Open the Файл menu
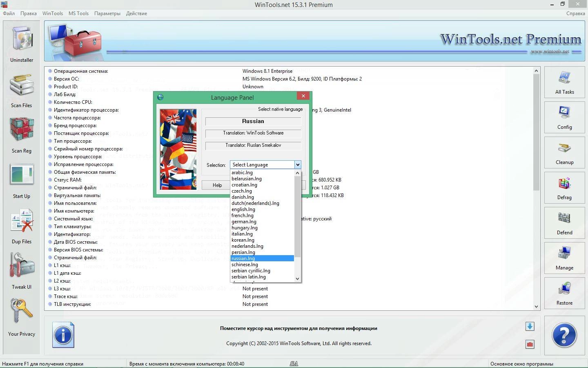The image size is (588, 368). pos(9,13)
